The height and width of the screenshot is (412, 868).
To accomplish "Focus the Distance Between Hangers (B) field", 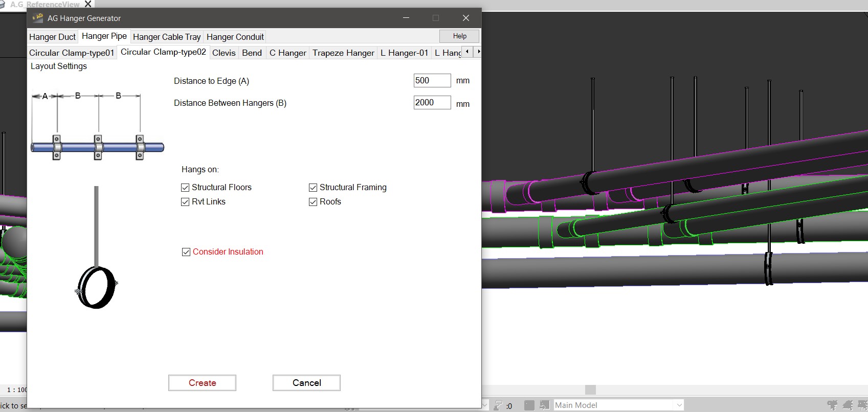I will tap(432, 103).
